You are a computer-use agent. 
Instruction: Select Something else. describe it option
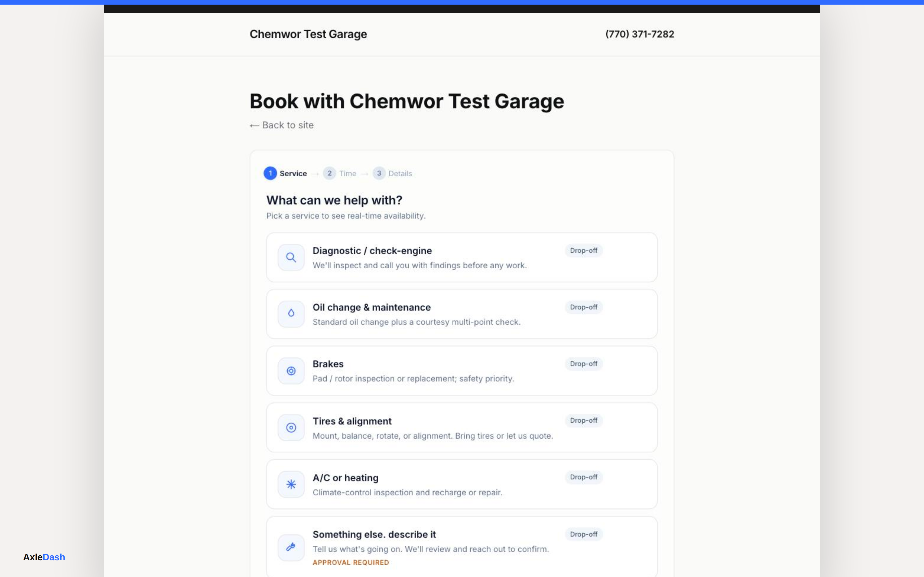[x=462, y=547]
